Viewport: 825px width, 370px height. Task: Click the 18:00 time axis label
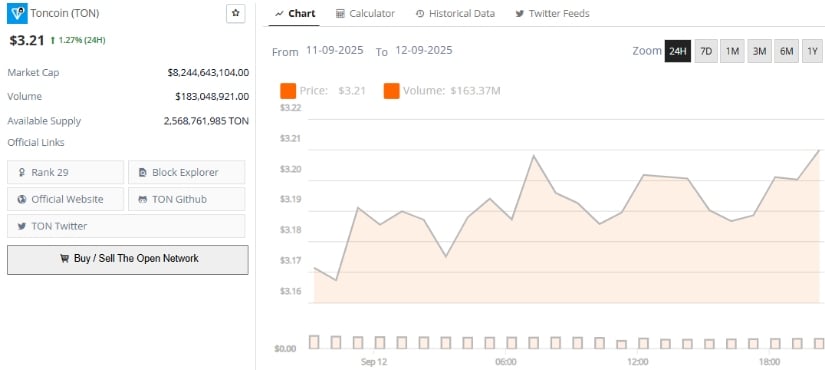[770, 362]
